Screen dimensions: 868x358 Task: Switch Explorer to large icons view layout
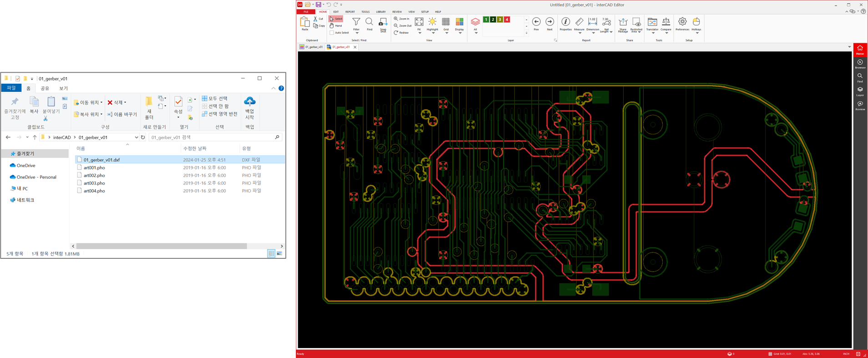(x=279, y=253)
